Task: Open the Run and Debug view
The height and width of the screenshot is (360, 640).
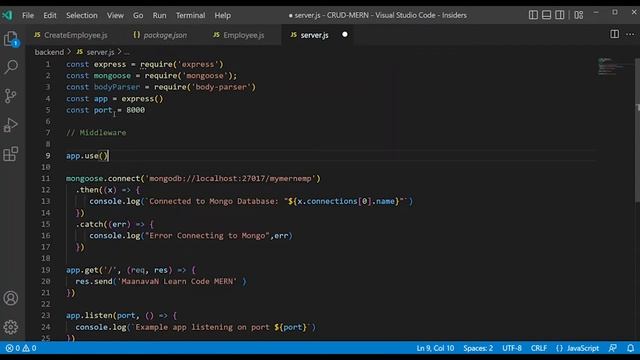Action: click(11, 125)
